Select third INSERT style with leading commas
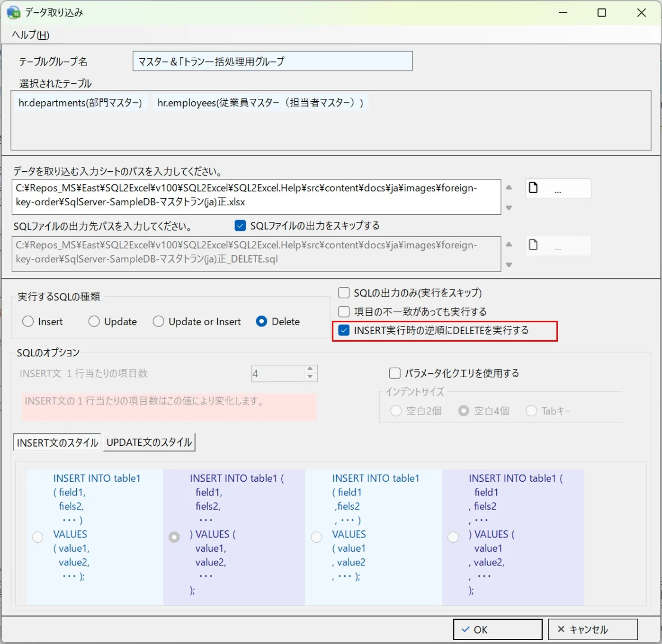Image resolution: width=662 pixels, height=644 pixels. 316,537
